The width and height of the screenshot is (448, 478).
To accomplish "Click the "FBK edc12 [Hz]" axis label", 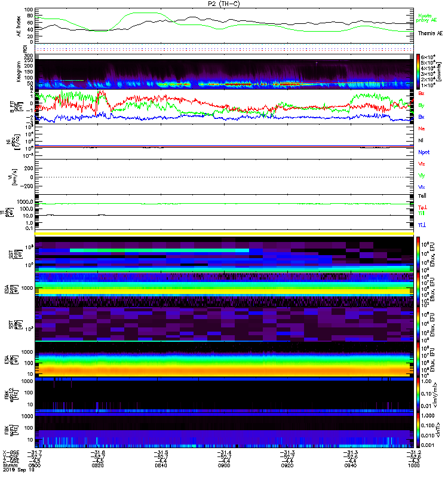I will point(13,394).
